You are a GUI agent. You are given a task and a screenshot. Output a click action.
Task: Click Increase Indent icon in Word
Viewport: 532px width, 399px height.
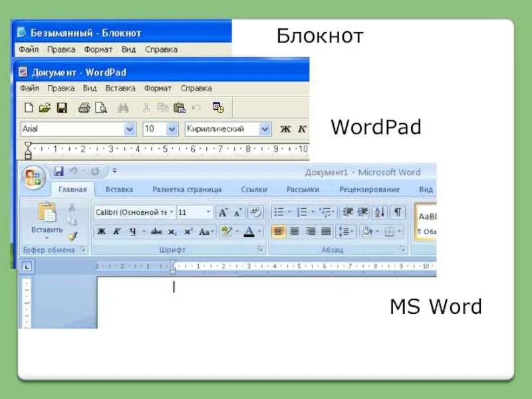362,212
